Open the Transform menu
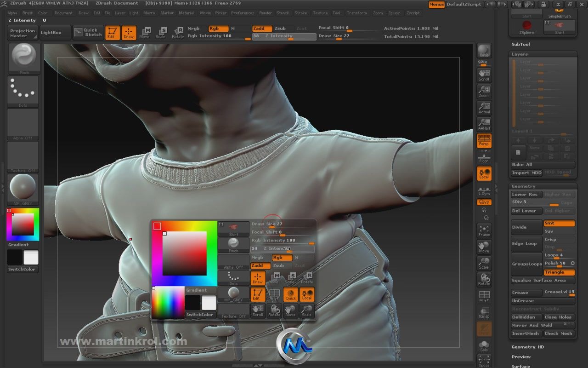 point(357,13)
